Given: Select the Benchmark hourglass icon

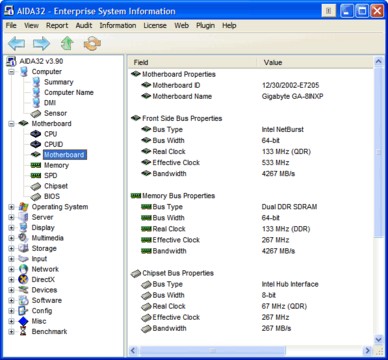Looking at the screenshot, I should (23, 331).
